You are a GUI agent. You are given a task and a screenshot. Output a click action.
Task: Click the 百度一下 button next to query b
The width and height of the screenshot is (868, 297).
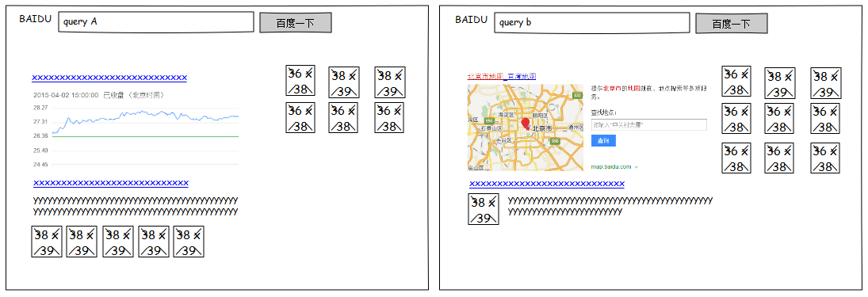pyautogui.click(x=732, y=23)
